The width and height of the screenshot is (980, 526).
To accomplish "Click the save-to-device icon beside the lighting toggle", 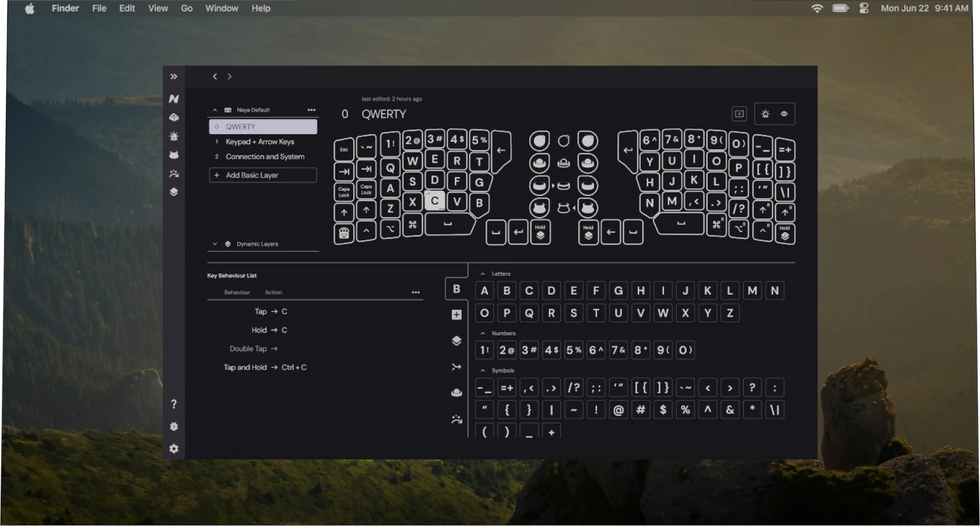I will (739, 114).
